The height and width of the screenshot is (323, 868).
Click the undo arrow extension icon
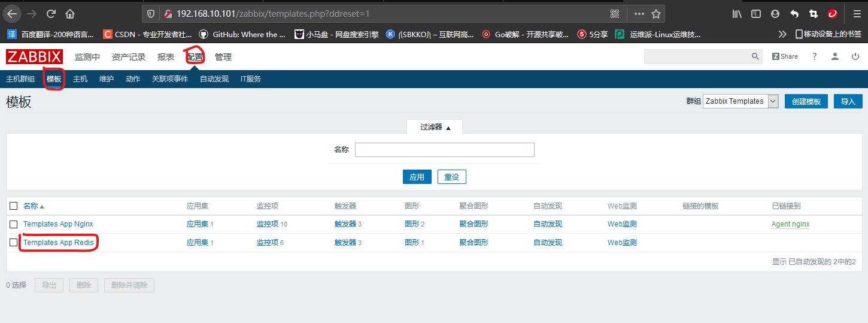[794, 14]
